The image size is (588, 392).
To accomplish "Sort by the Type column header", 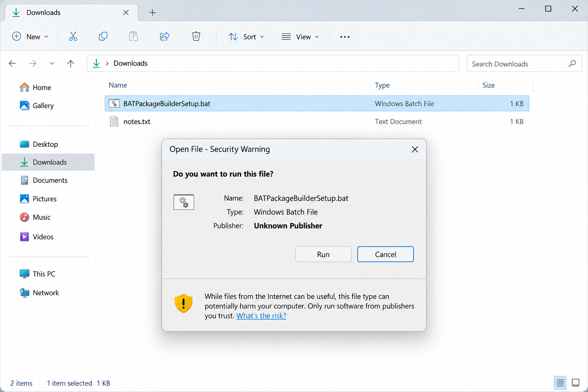I will [382, 85].
